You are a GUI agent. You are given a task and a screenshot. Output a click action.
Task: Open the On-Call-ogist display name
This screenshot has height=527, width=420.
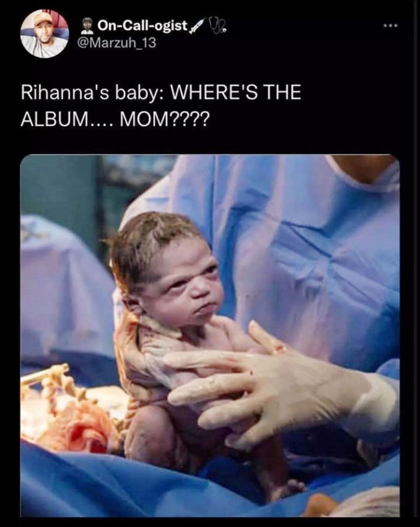[x=142, y=26]
